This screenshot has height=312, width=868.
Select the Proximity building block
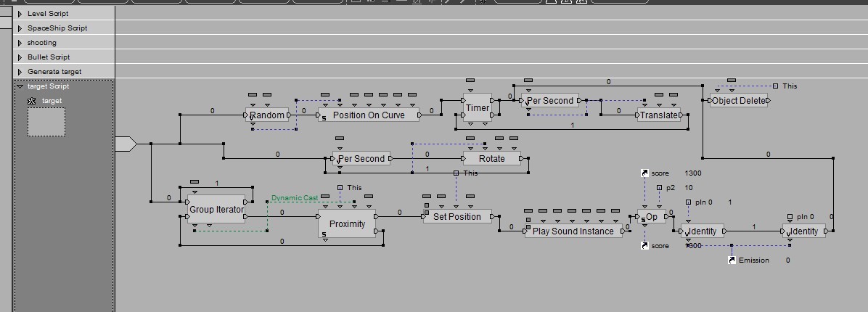pos(347,223)
